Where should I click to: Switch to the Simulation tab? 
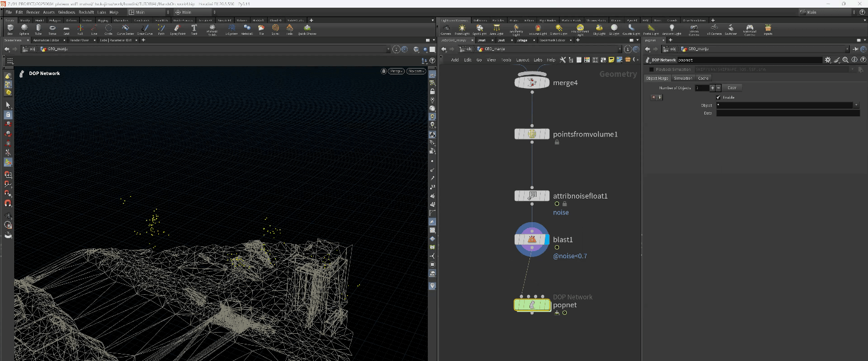tap(683, 78)
